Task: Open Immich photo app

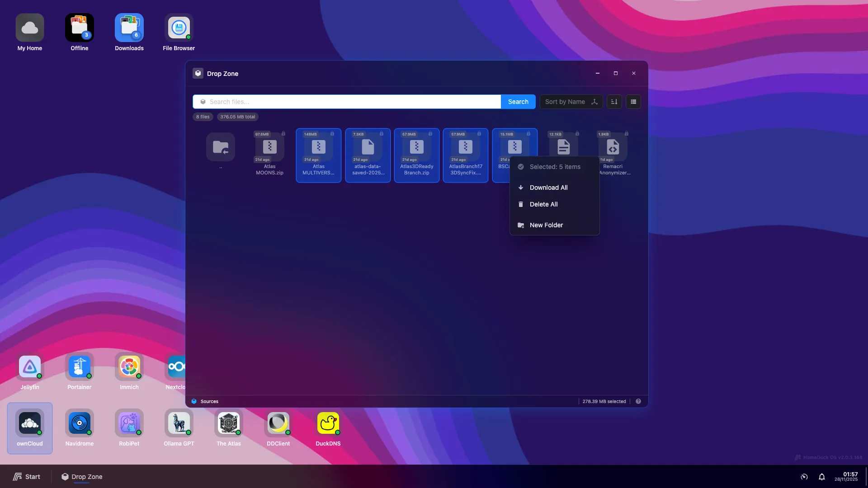Action: coord(129,367)
